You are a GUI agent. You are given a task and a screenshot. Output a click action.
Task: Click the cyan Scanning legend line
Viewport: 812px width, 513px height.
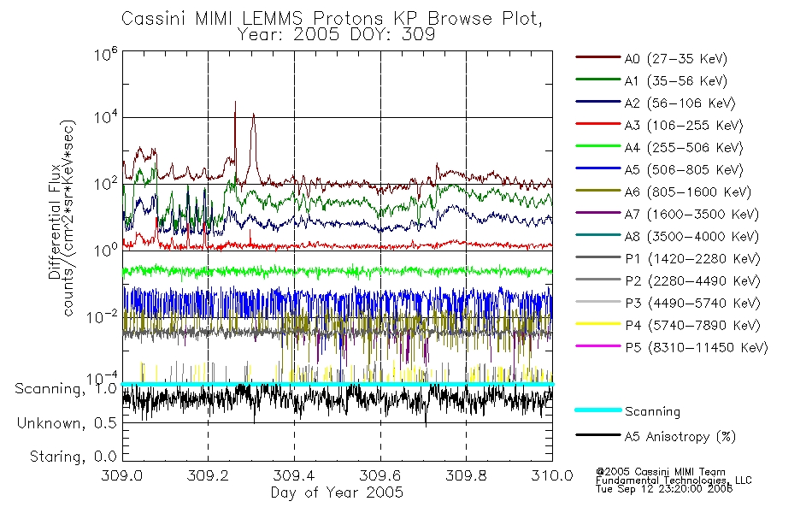click(598, 410)
